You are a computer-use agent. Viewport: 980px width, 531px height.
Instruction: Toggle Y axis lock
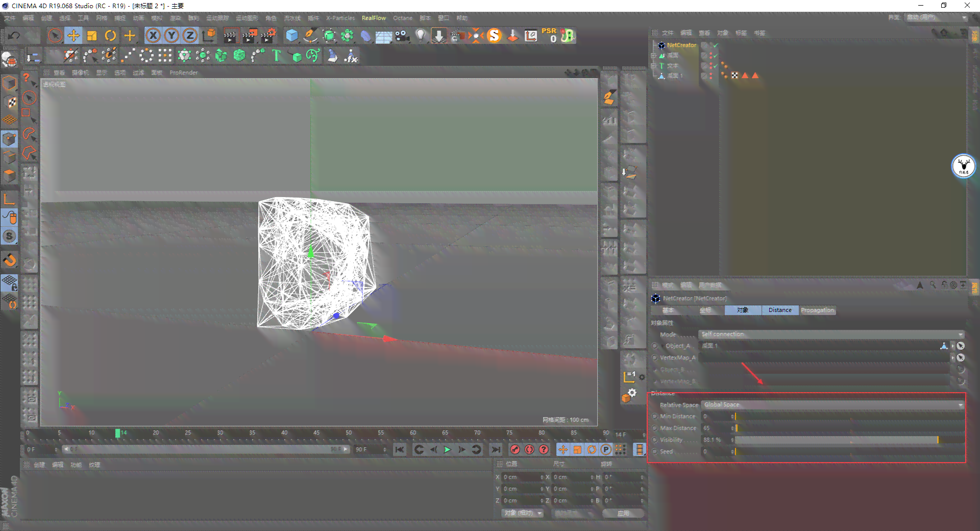[171, 35]
